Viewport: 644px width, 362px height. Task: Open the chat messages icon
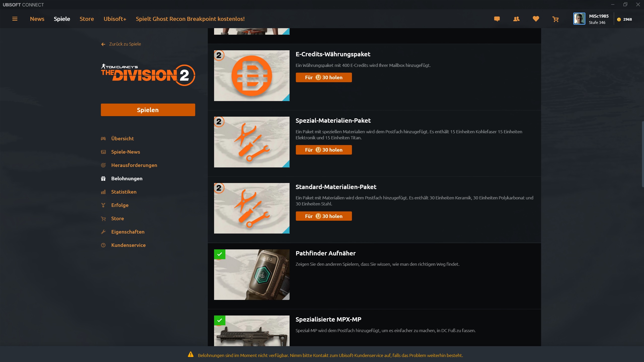tap(497, 19)
